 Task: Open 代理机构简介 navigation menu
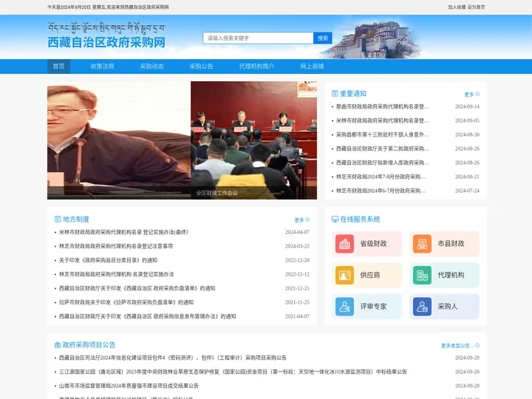click(x=256, y=66)
